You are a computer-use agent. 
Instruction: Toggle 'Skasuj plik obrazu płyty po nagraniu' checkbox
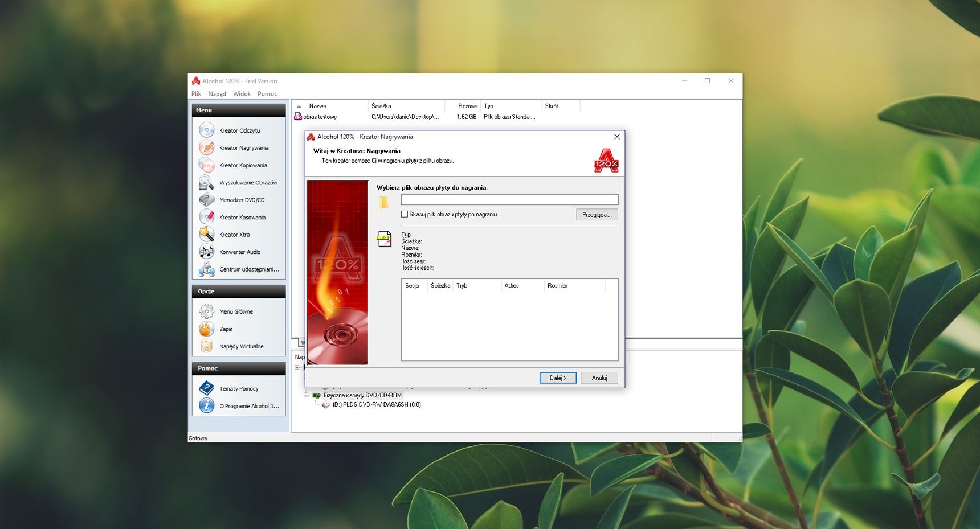(x=405, y=214)
